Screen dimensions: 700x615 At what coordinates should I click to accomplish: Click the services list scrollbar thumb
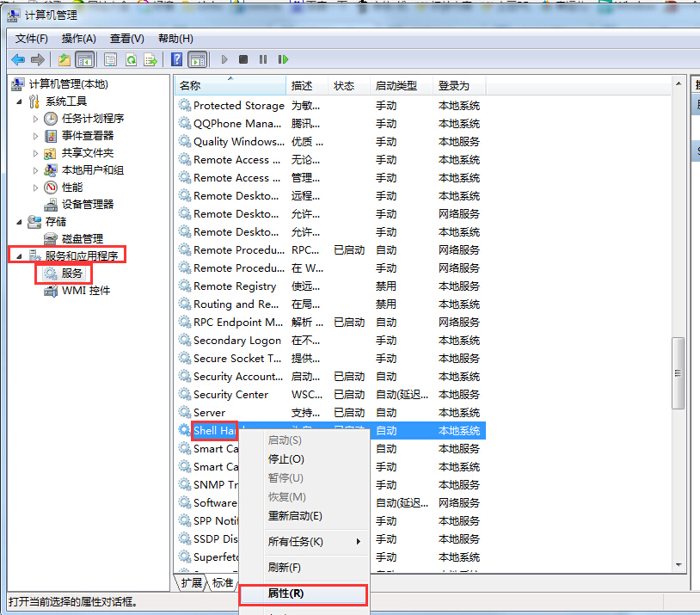(x=679, y=373)
